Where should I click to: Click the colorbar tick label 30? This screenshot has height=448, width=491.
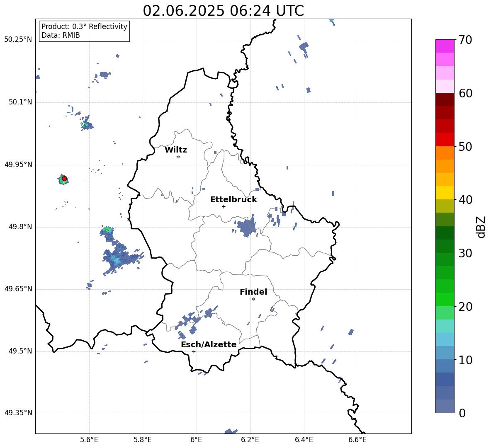click(465, 253)
